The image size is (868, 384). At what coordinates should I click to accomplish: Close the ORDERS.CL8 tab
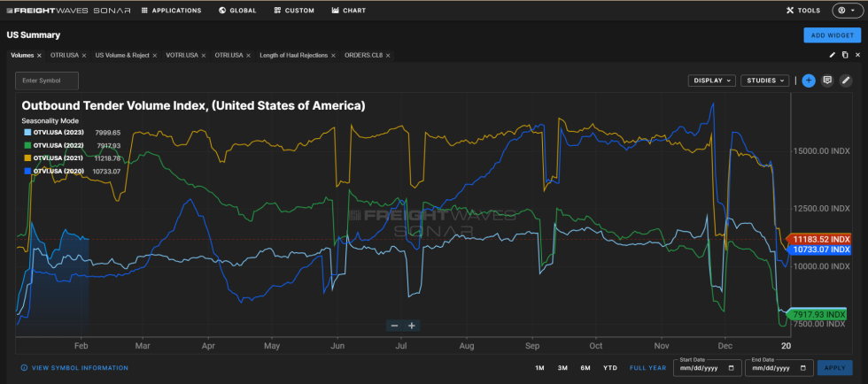(388, 55)
